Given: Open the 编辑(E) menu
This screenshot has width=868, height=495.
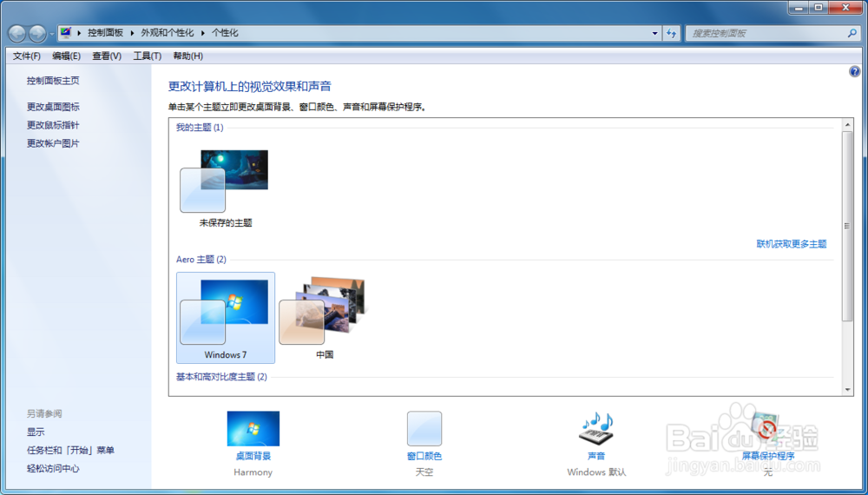Looking at the screenshot, I should point(67,56).
